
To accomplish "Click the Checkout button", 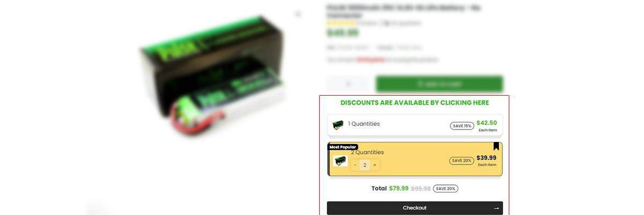I will tap(415, 208).
